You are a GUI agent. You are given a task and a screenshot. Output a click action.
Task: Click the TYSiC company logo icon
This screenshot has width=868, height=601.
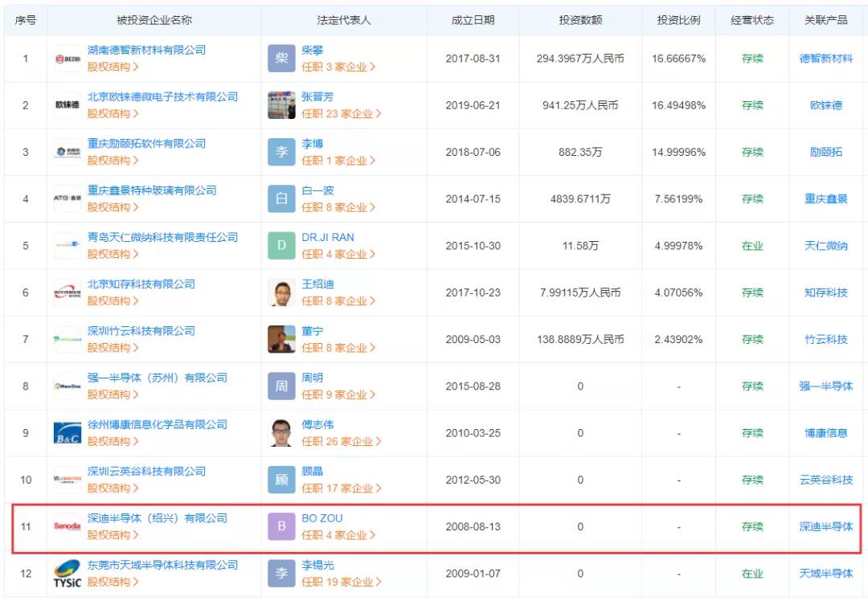(x=68, y=574)
